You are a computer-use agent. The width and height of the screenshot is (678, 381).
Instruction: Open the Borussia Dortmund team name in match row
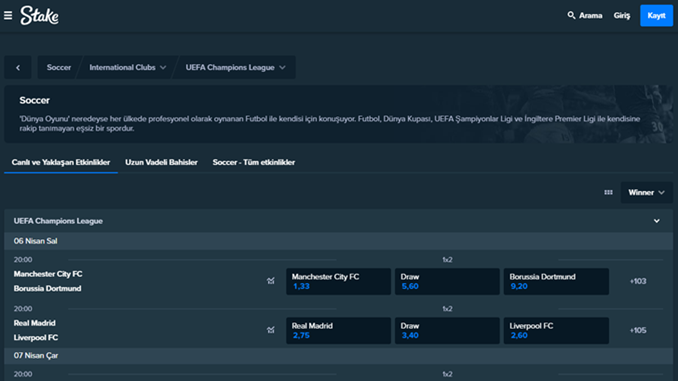coord(47,288)
